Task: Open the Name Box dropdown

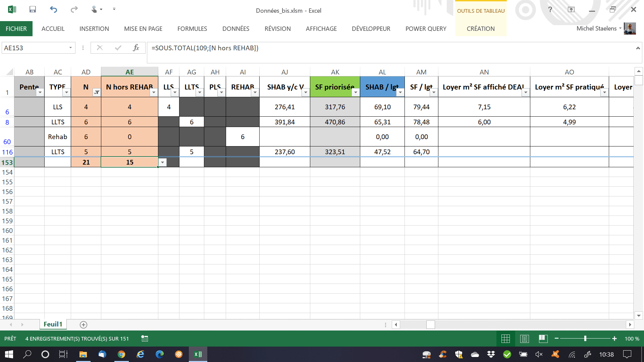Action: [x=70, y=48]
